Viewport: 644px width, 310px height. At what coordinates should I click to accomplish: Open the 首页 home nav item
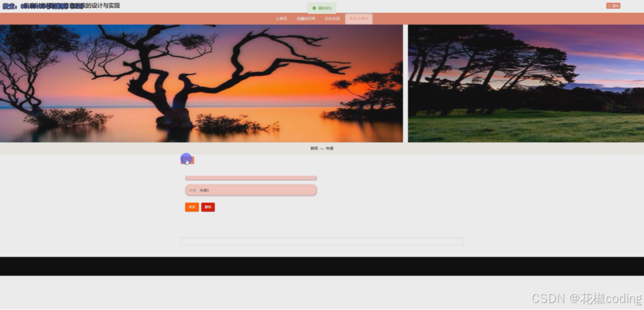(281, 19)
